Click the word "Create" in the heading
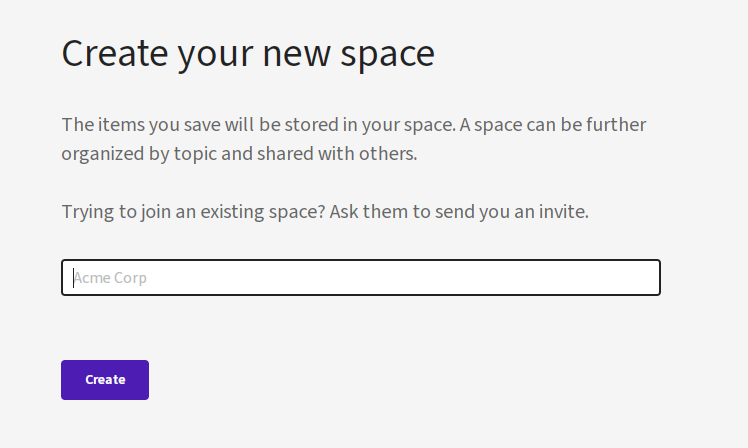This screenshot has width=748, height=448. point(114,53)
